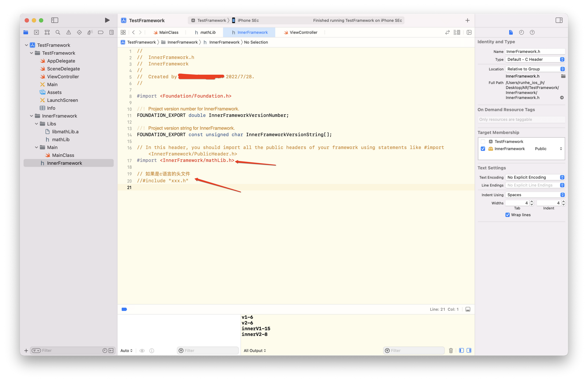This screenshot has height=382, width=588.
Task: Show the File inspector
Action: pyautogui.click(x=511, y=32)
